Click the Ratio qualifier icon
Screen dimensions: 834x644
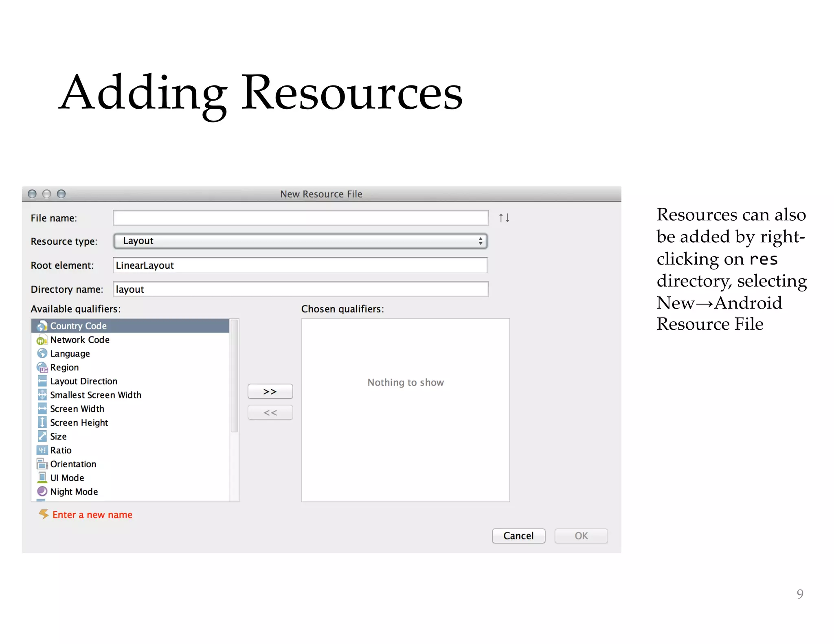tap(42, 450)
